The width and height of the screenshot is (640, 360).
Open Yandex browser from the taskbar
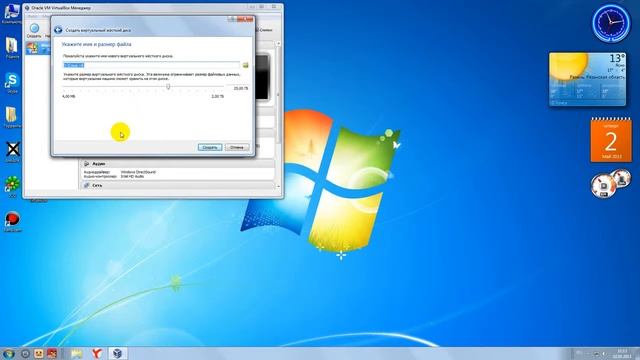96,353
